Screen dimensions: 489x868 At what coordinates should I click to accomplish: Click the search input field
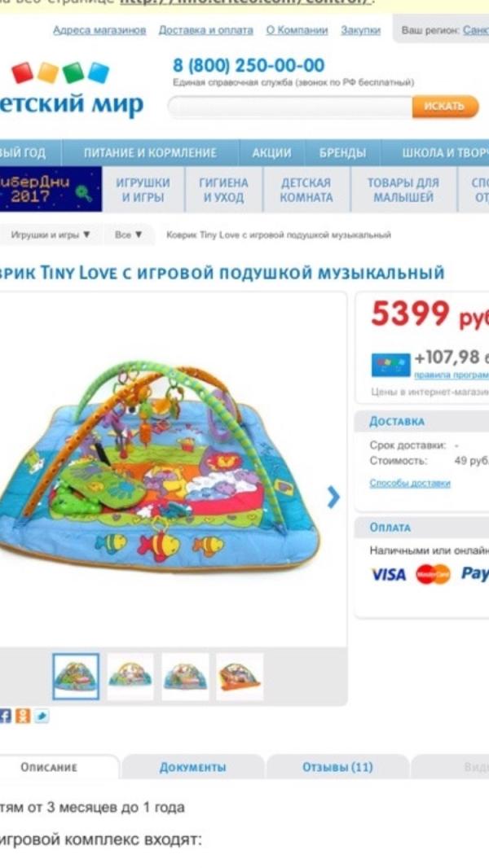point(290,107)
